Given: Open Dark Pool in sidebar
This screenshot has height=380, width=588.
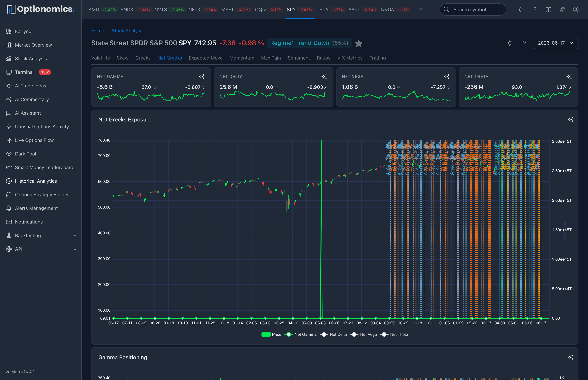Looking at the screenshot, I should [41, 154].
